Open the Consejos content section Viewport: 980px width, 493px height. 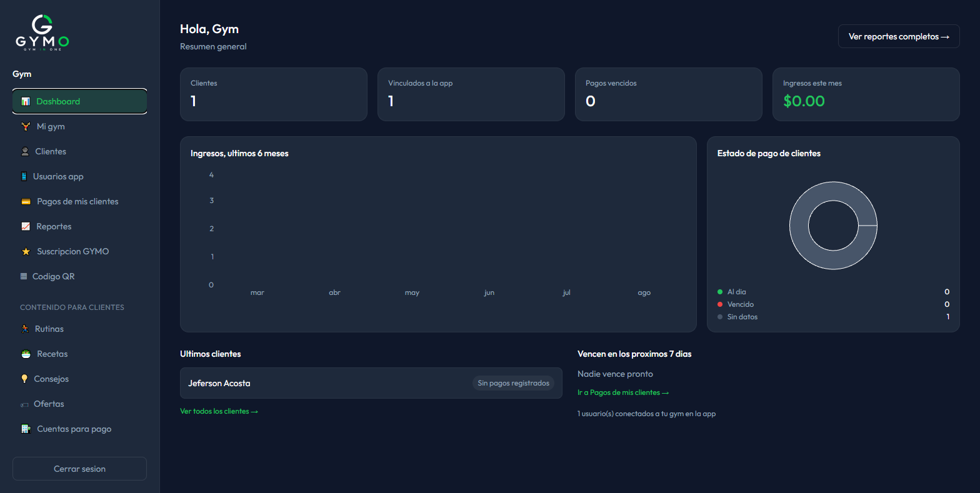79,379
